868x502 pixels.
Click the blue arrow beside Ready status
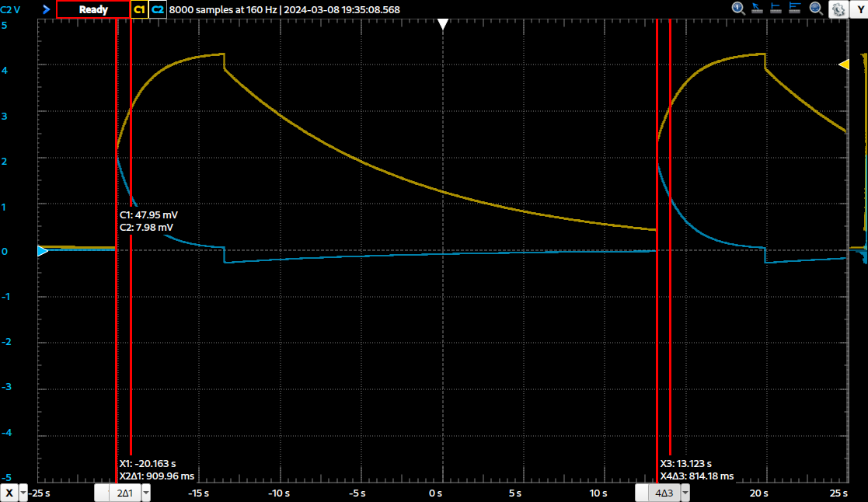point(46,9)
